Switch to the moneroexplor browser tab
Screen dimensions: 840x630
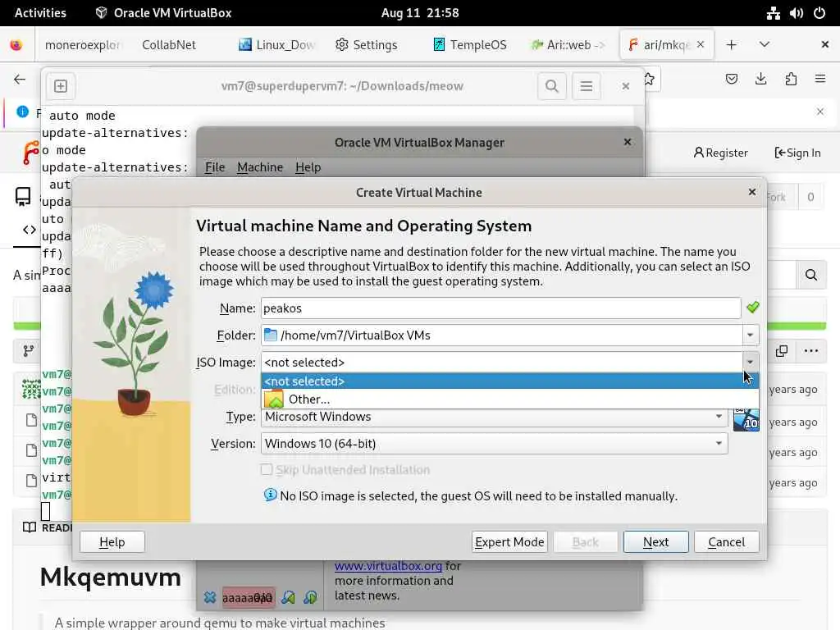[82, 45]
